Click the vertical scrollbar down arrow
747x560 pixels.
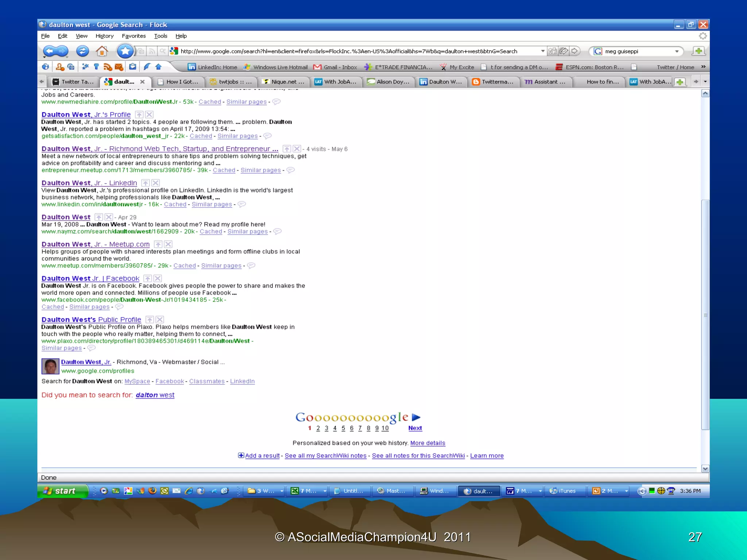(x=705, y=468)
